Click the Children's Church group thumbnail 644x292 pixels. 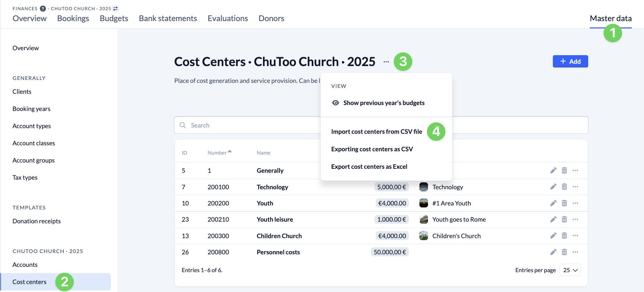(424, 236)
